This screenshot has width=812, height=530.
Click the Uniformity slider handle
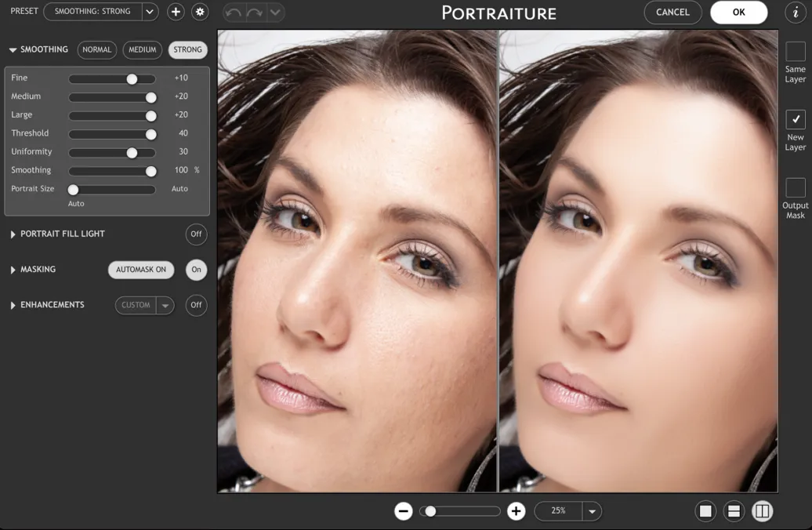pyautogui.click(x=132, y=153)
